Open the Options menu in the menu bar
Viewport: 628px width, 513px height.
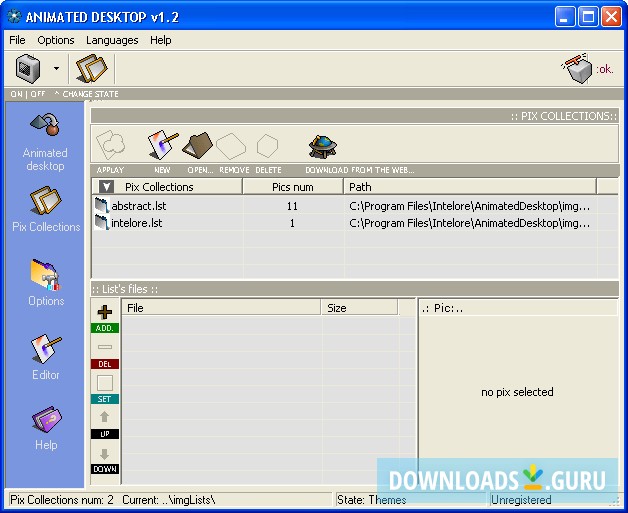tap(56, 40)
